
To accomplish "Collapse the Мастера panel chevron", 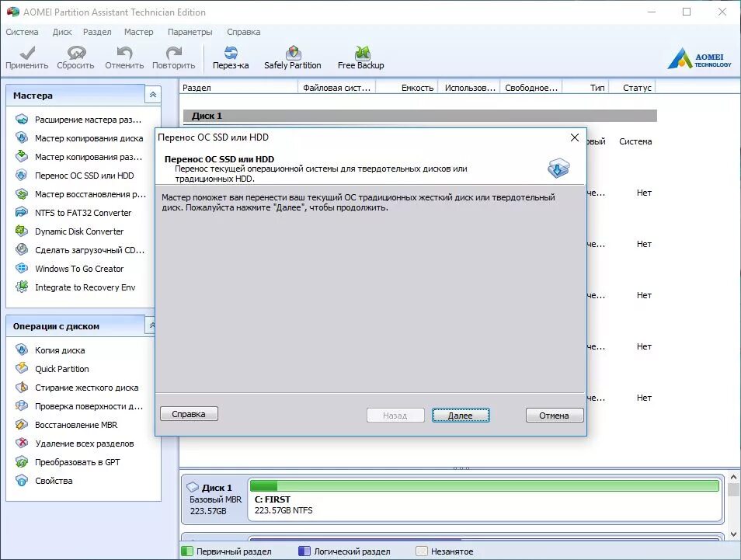I will click(153, 95).
